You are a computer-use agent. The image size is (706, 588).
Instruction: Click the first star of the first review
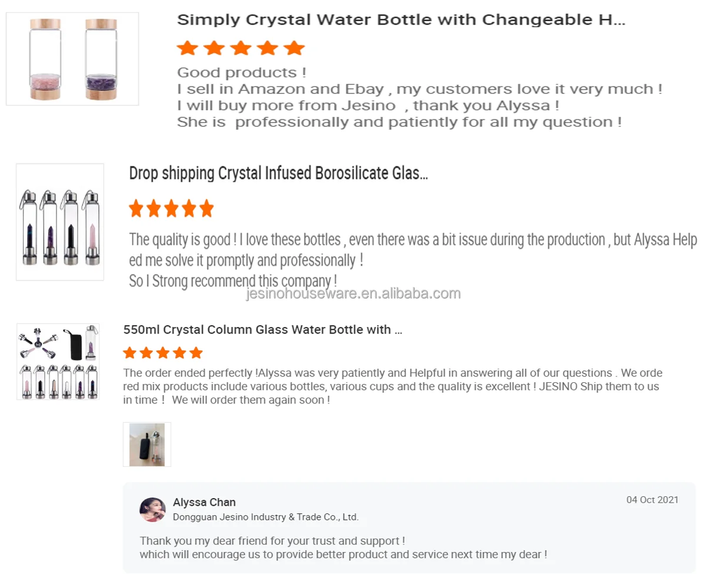point(188,48)
